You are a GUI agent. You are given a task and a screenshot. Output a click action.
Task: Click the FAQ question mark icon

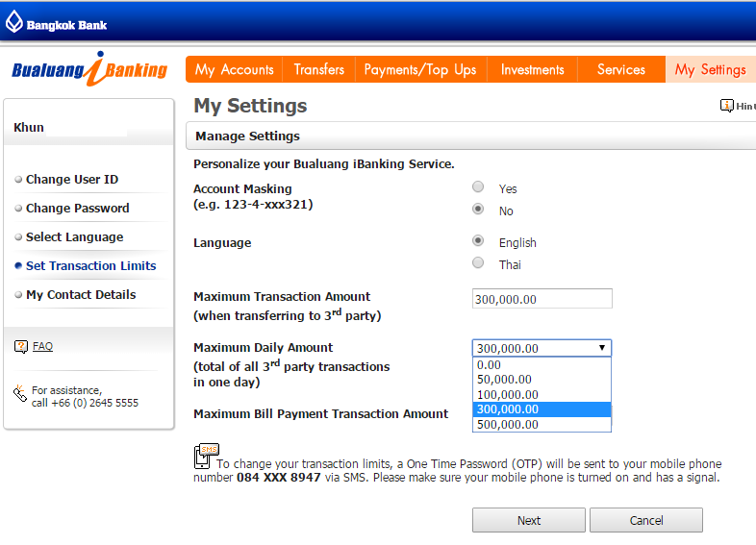(21, 346)
